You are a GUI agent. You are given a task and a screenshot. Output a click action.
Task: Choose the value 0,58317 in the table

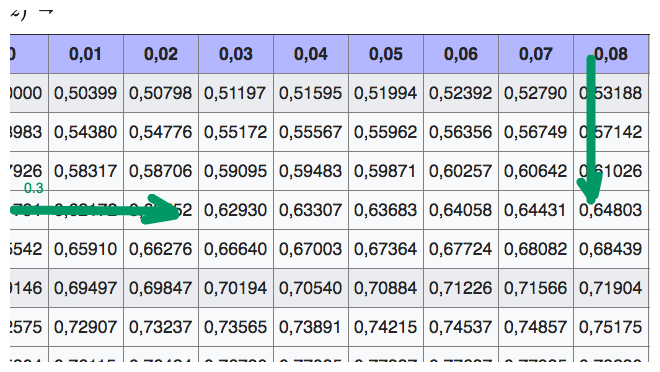(x=86, y=171)
